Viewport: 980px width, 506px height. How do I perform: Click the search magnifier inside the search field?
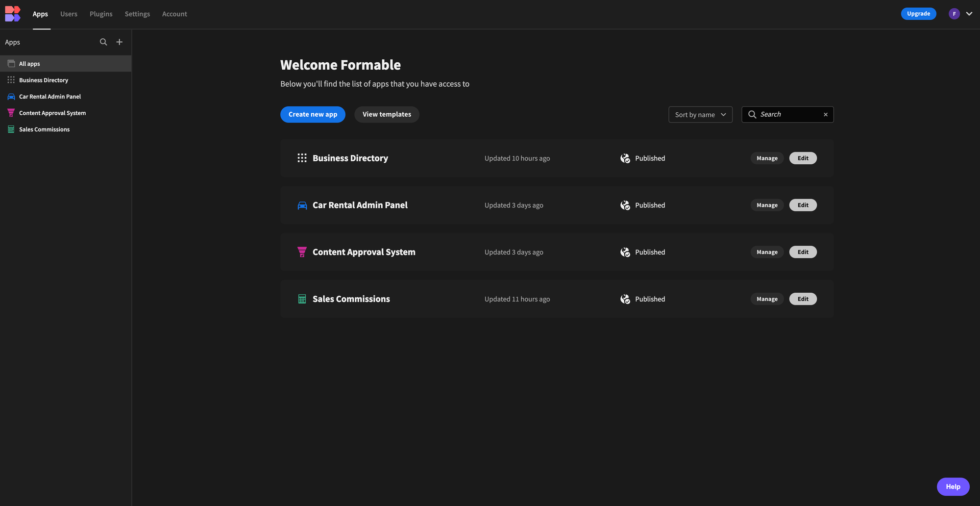pyautogui.click(x=752, y=114)
